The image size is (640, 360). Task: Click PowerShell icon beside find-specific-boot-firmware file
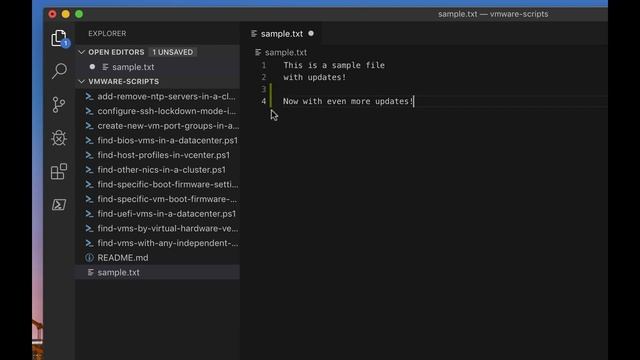(89, 185)
